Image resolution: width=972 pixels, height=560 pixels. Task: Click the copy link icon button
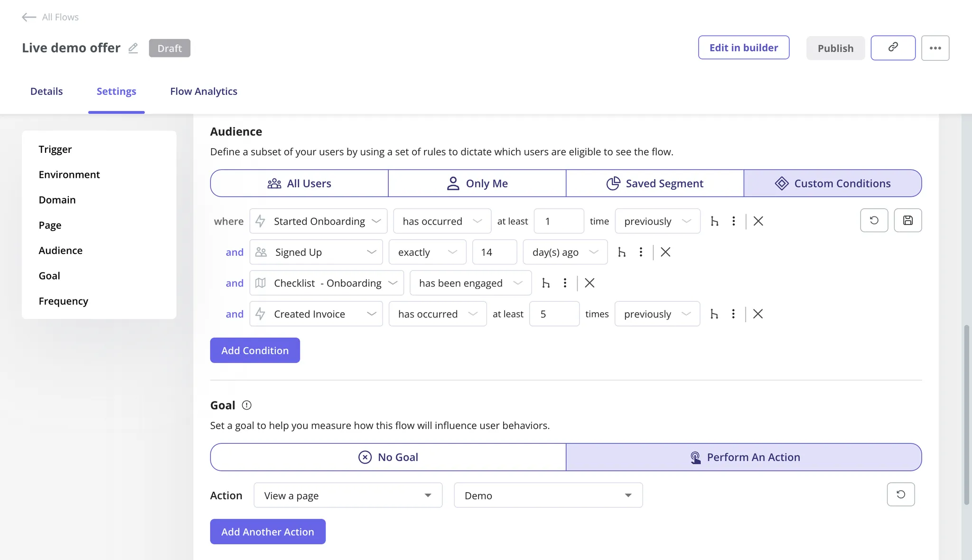click(893, 47)
